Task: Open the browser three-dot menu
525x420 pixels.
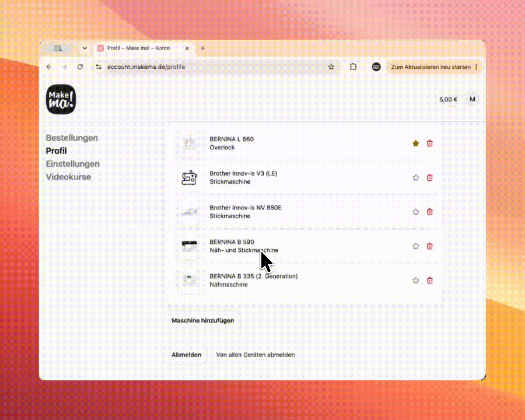Action: (x=476, y=67)
